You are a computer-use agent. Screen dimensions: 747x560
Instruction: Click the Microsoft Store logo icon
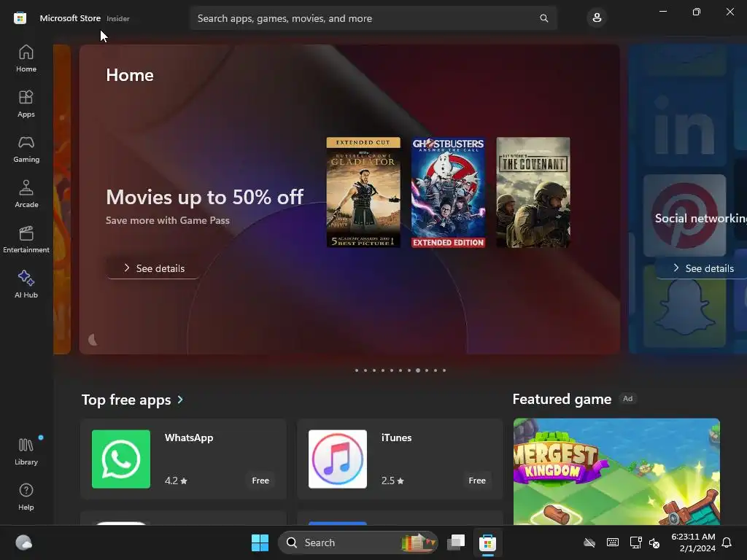point(20,18)
